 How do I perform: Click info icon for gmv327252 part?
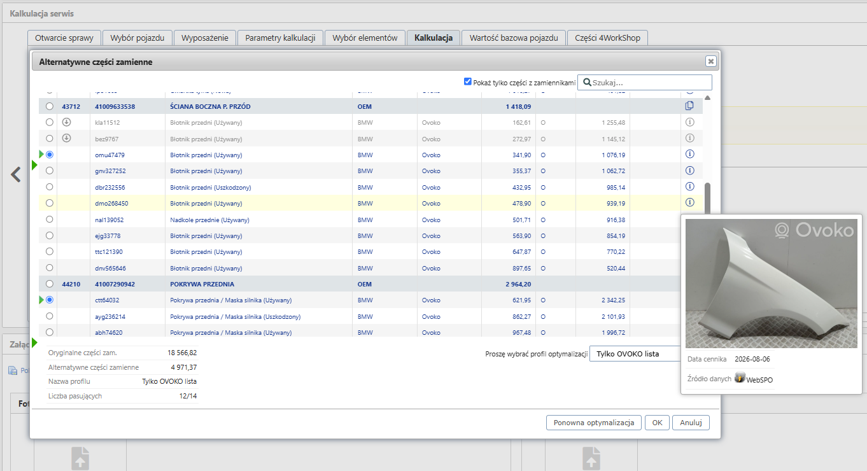click(690, 170)
